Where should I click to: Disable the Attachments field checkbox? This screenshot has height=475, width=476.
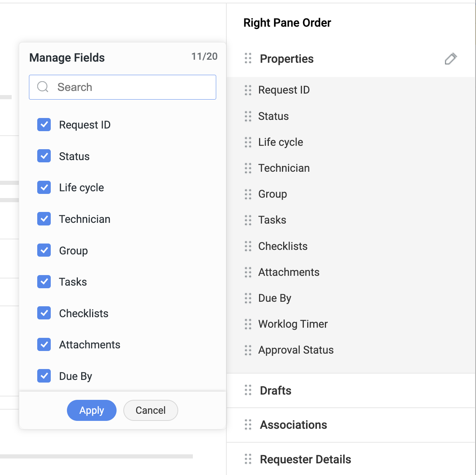click(44, 344)
